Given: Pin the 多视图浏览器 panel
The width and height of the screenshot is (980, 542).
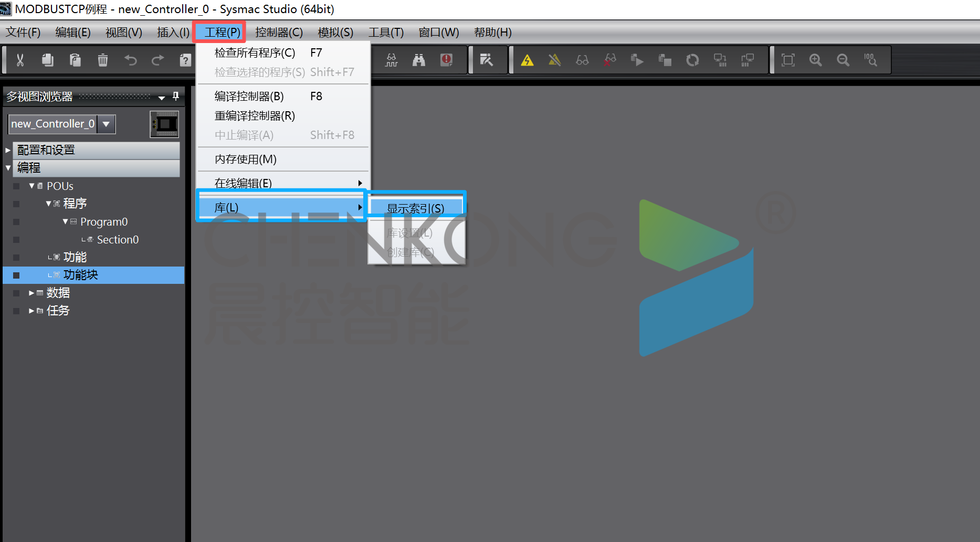Looking at the screenshot, I should click(176, 96).
